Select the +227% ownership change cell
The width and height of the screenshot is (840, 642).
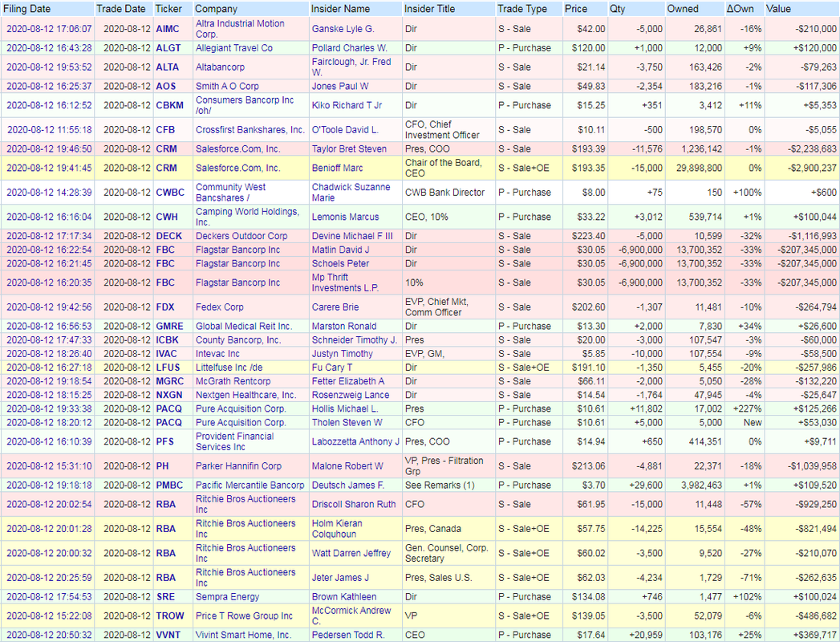(x=744, y=409)
